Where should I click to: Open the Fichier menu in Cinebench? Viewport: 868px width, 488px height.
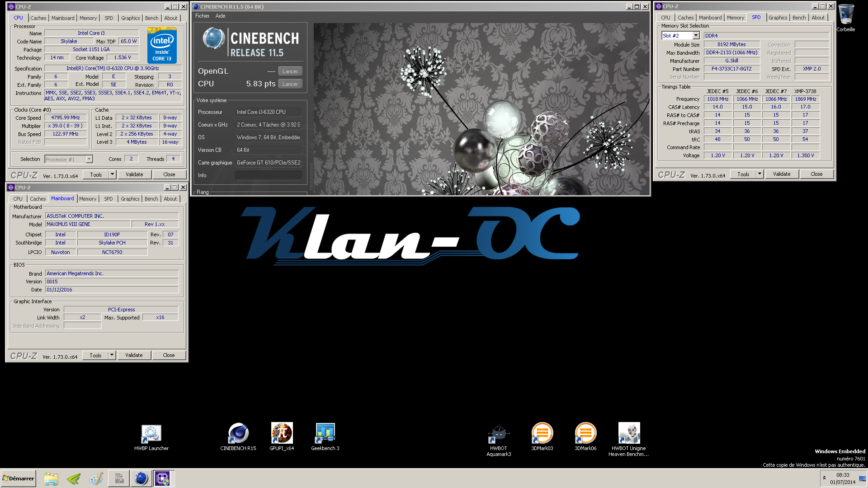(x=202, y=16)
